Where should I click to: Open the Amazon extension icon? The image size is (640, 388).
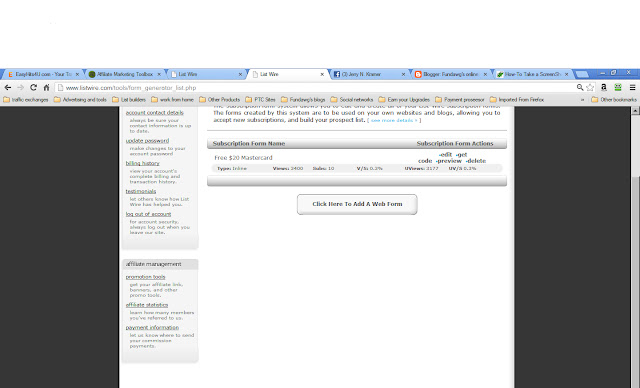click(x=604, y=87)
